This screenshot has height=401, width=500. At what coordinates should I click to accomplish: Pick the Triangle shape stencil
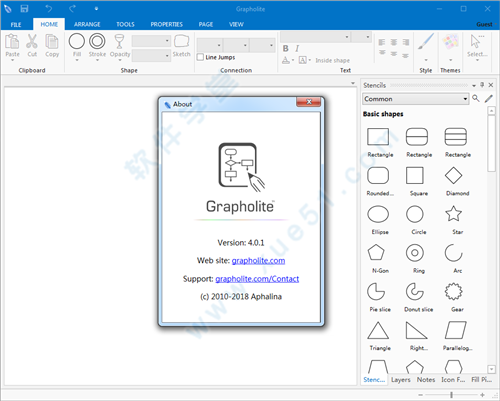coord(378,330)
